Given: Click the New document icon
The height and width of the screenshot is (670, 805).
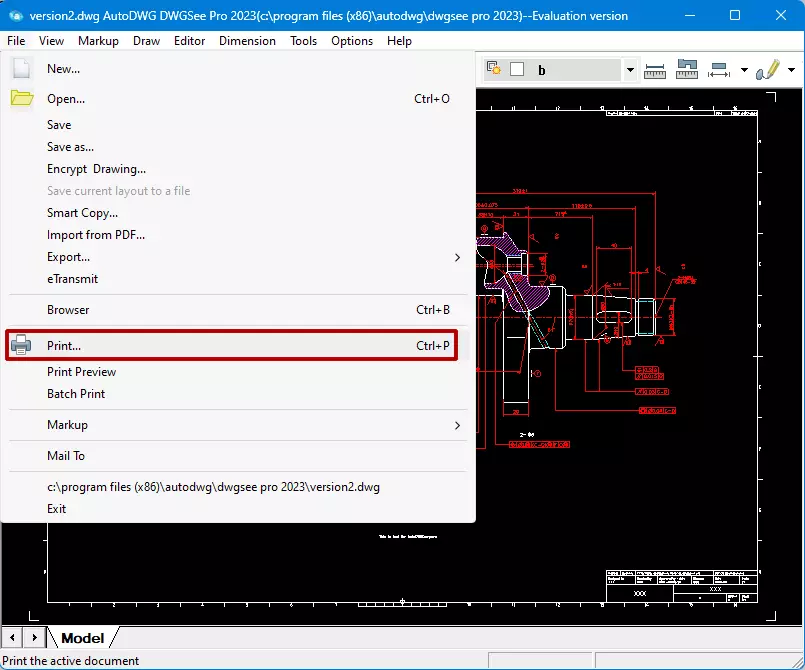Looking at the screenshot, I should pos(21,69).
